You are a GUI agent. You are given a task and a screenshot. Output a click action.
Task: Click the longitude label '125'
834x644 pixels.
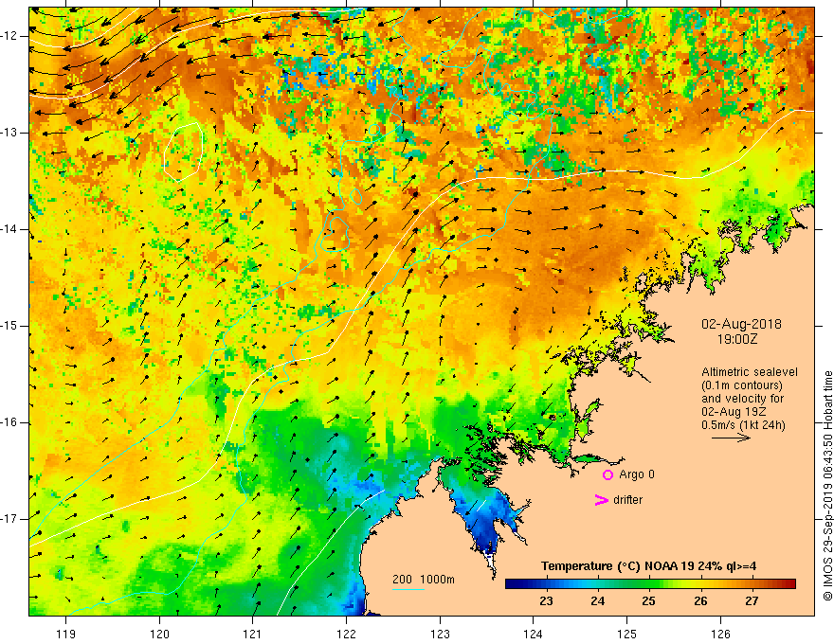pyautogui.click(x=627, y=634)
